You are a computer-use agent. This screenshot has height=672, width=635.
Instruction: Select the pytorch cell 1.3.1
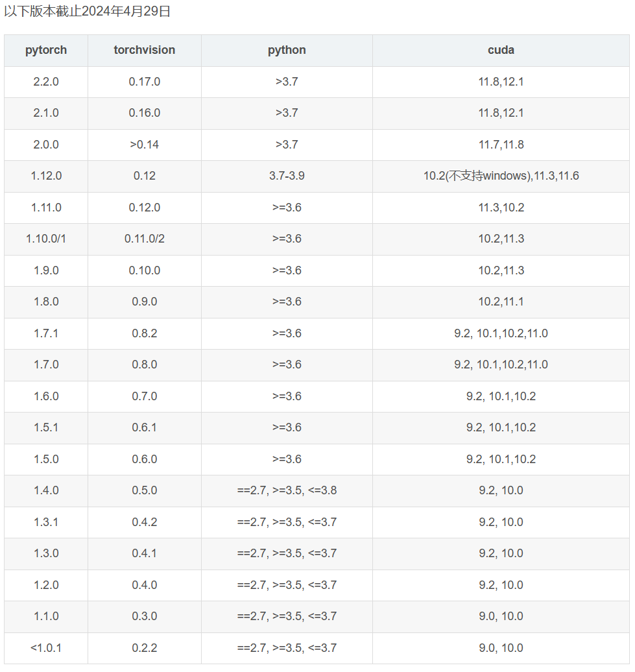click(46, 522)
